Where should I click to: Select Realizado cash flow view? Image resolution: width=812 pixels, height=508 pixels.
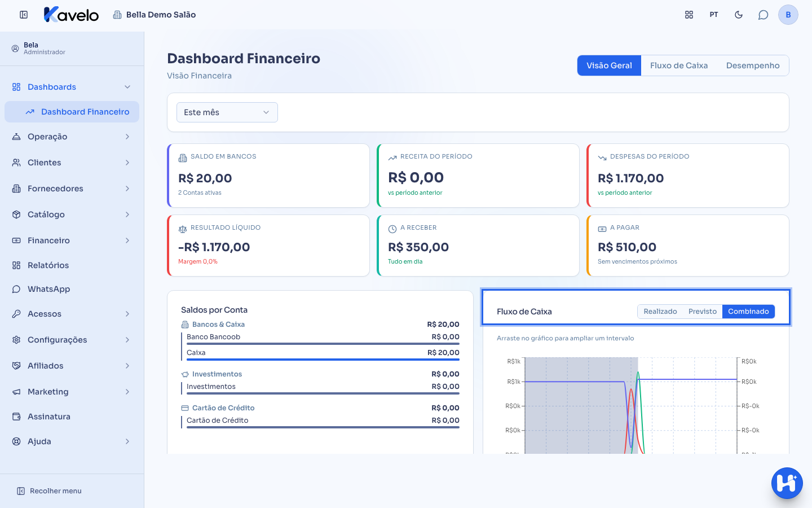(x=660, y=312)
